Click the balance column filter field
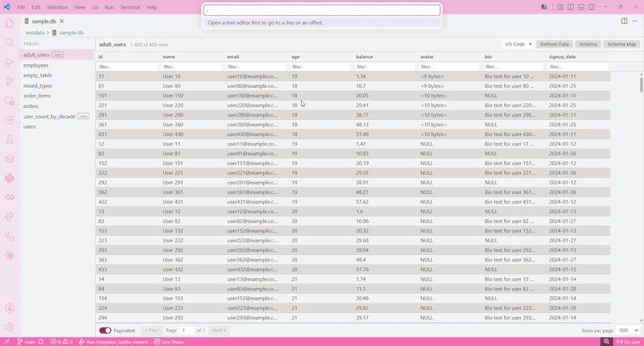The image size is (644, 346). click(385, 67)
